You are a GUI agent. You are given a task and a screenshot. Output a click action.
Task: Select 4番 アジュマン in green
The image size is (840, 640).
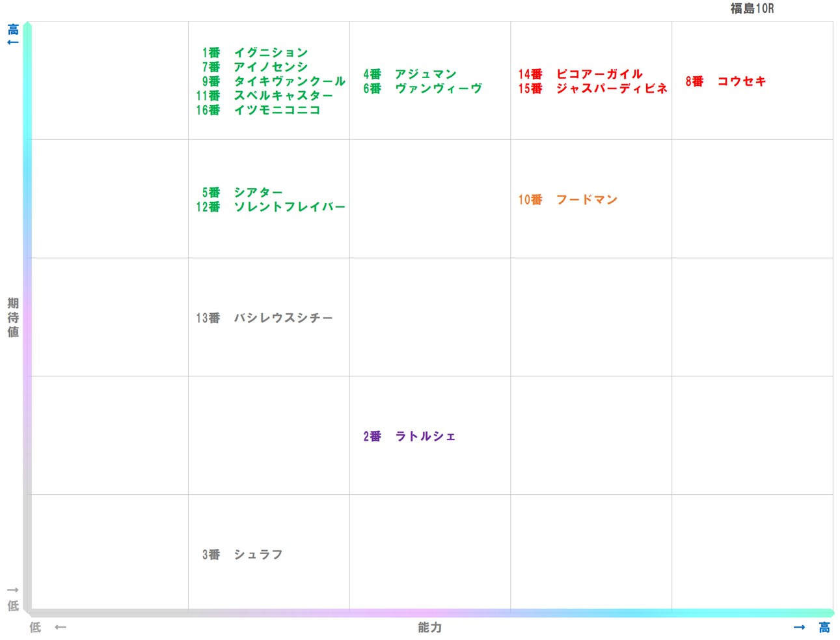tap(410, 74)
